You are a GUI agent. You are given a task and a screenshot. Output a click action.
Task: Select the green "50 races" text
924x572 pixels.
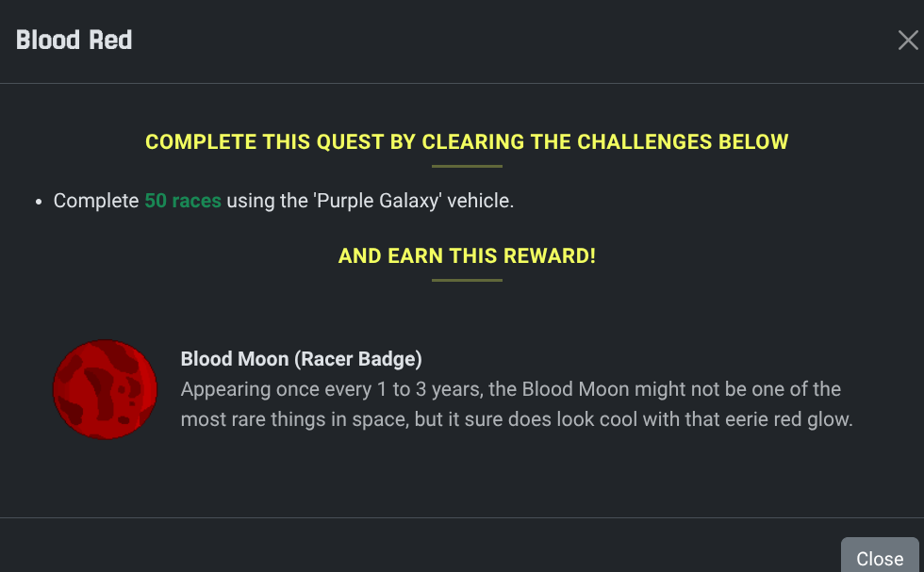(x=183, y=201)
